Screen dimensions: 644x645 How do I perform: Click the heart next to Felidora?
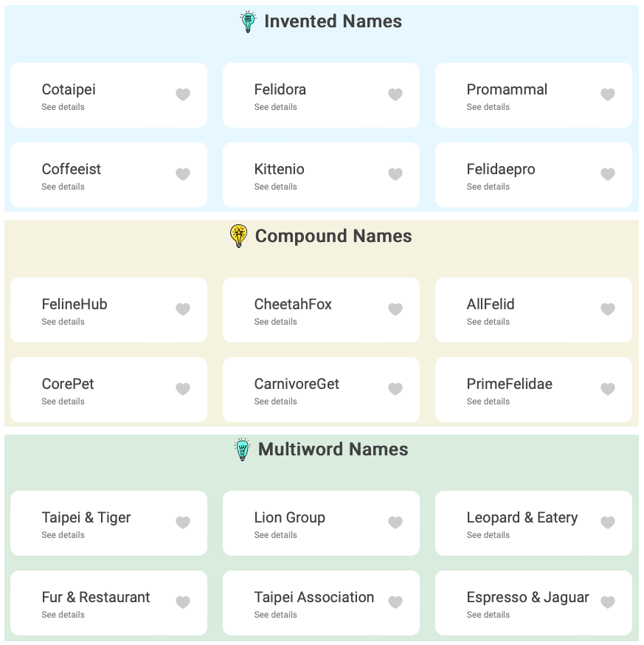pyautogui.click(x=395, y=94)
